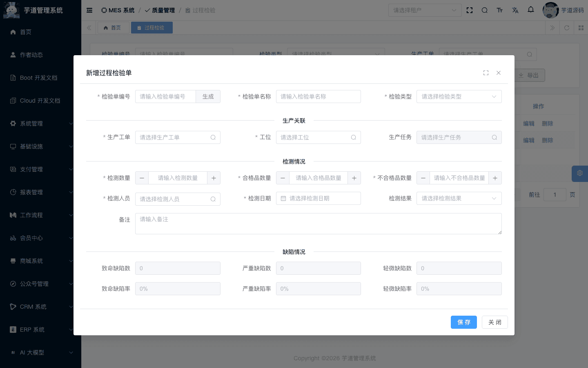Open the 检验类型 dropdown
588x368 pixels.
[459, 96]
